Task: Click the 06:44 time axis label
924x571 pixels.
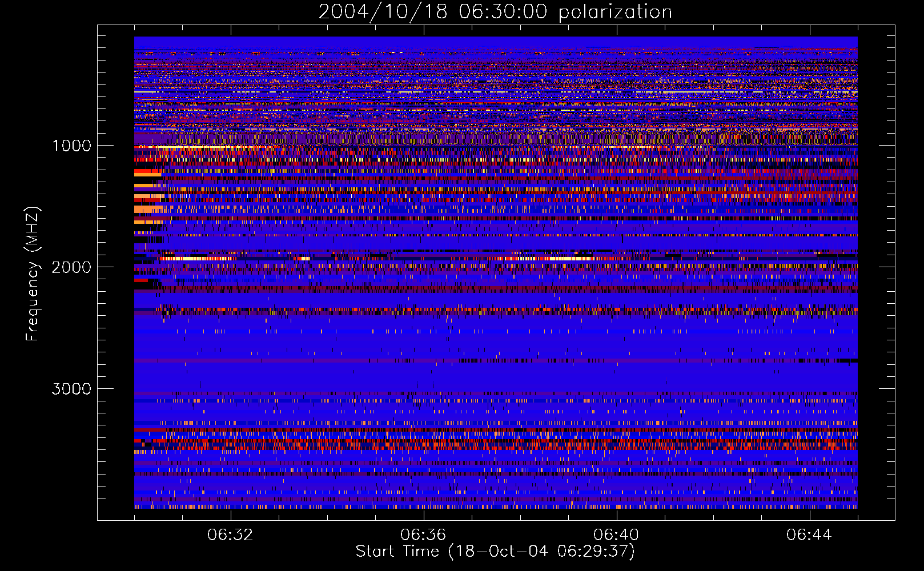Action: tap(809, 535)
